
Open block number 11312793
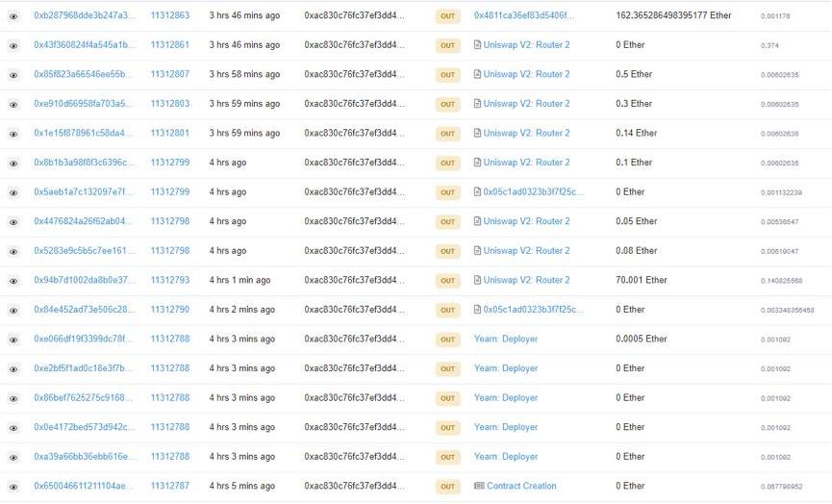(x=170, y=281)
